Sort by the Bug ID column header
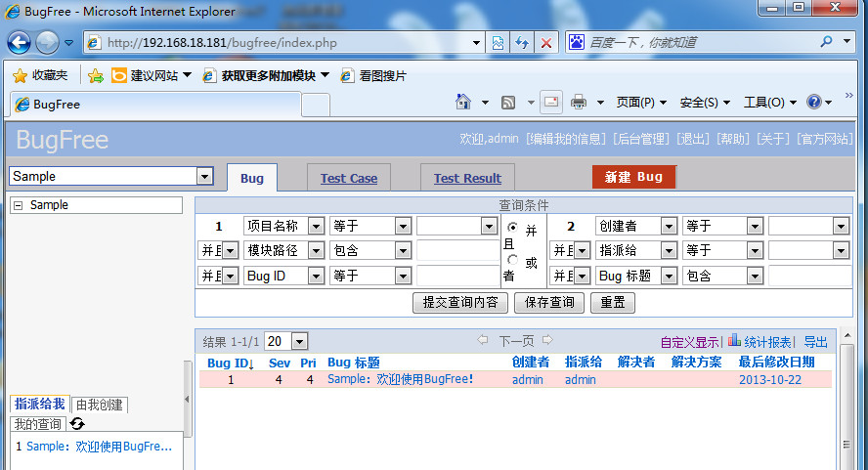 [x=231, y=363]
